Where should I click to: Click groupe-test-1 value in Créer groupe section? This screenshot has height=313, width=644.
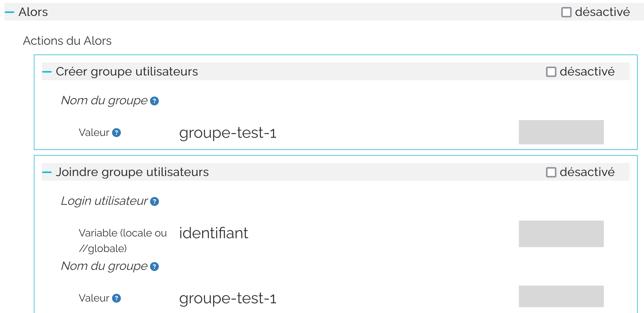tap(228, 133)
